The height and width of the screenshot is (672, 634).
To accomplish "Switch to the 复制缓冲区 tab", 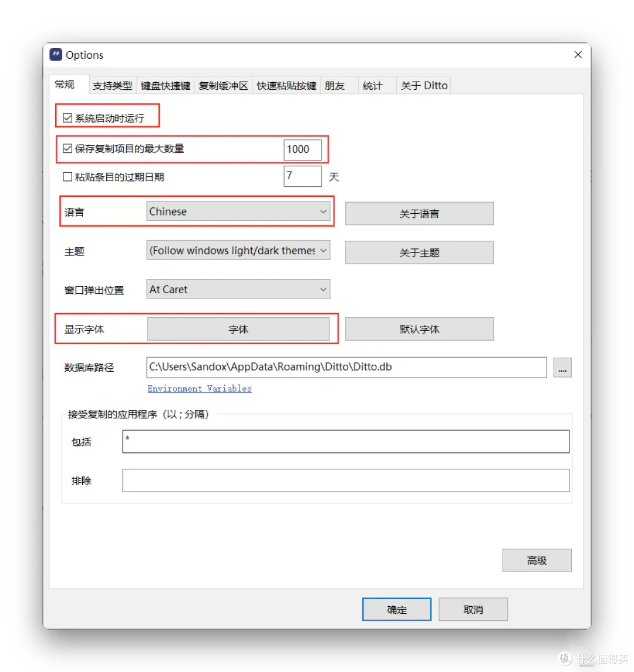I will 223,86.
